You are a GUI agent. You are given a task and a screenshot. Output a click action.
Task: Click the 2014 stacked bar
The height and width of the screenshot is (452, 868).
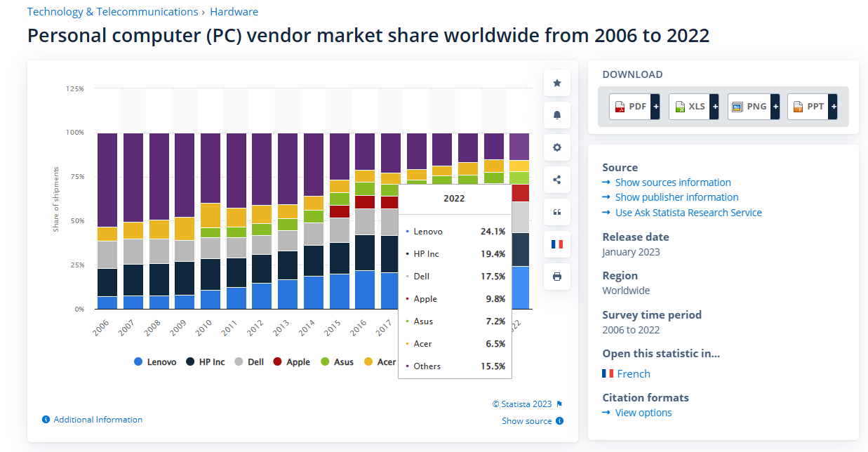(x=314, y=221)
